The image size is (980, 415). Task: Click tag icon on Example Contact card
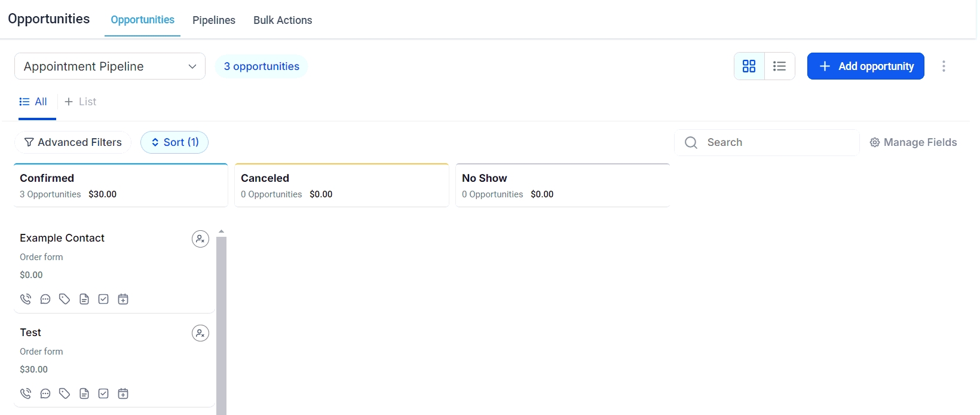(x=65, y=299)
